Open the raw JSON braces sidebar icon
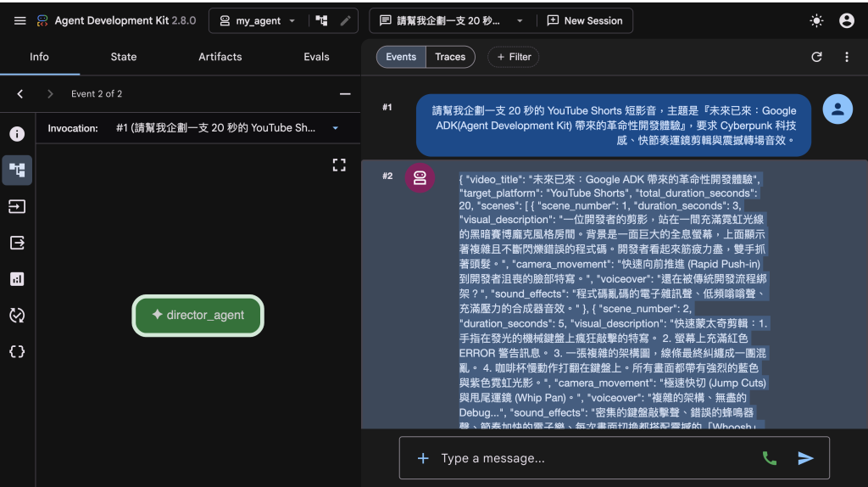 click(x=17, y=352)
